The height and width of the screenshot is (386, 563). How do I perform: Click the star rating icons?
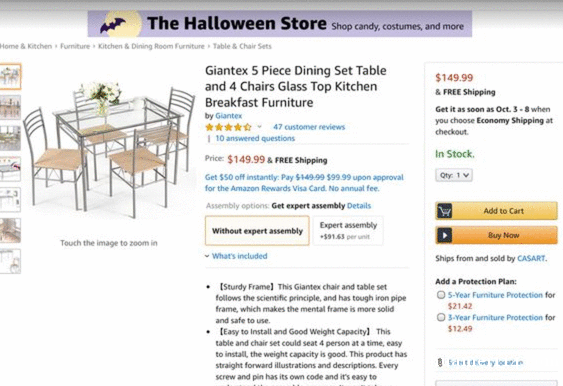pyautogui.click(x=228, y=127)
